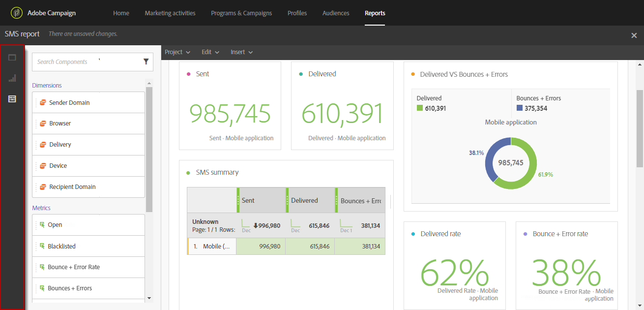Click the Recipient Domain dimension icon
Image resolution: width=644 pixels, height=310 pixels.
[x=43, y=186]
